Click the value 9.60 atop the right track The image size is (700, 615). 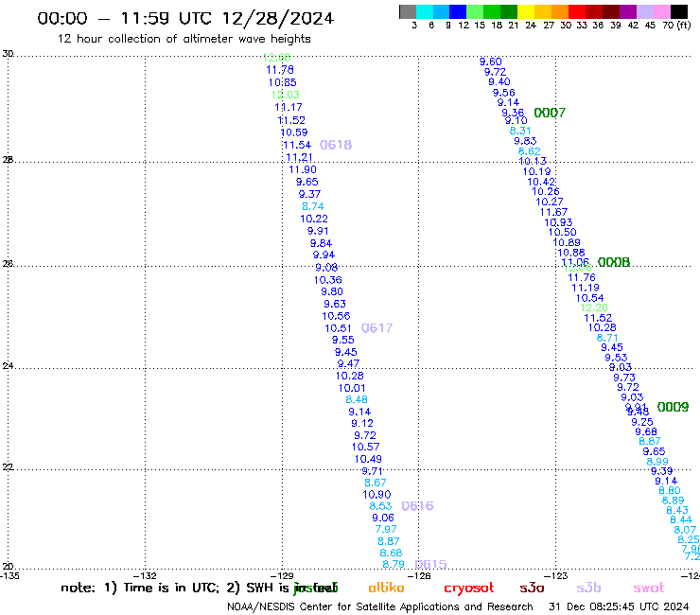[491, 61]
